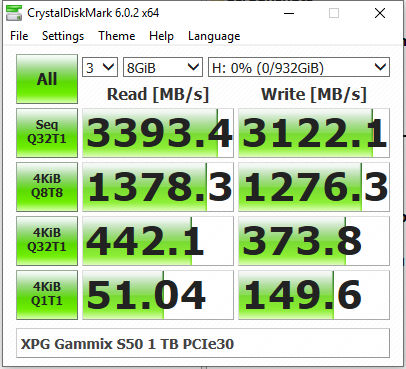Click the XPG Gammix S50 comment field
The width and height of the screenshot is (406, 369).
coord(203,343)
